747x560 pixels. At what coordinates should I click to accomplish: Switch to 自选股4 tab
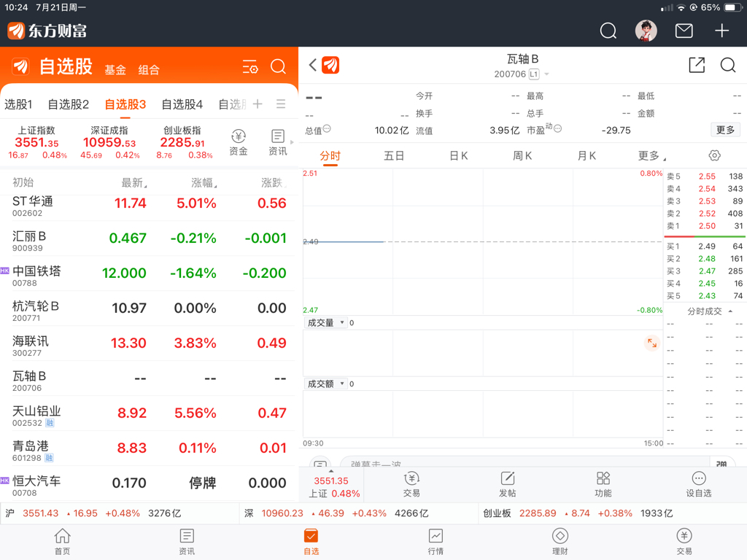coord(182,104)
